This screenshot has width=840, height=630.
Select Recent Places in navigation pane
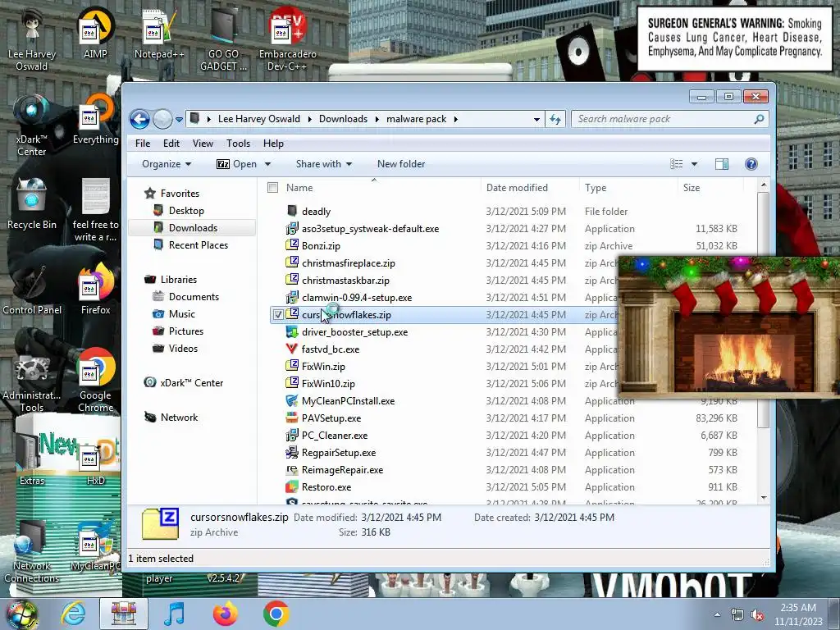[199, 244]
